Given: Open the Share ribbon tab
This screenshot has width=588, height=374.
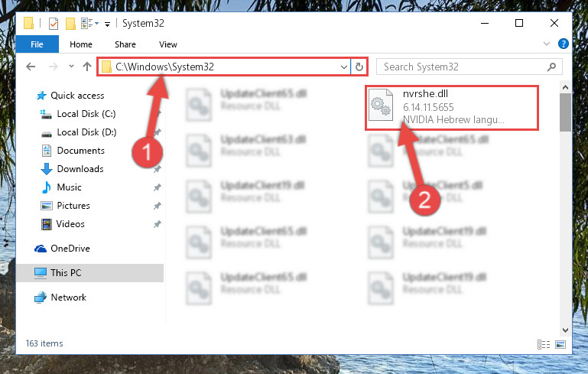Looking at the screenshot, I should [x=125, y=44].
